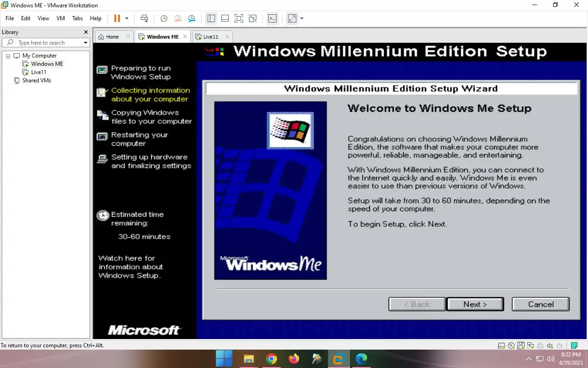Click Next in the Setup Wizard

[x=475, y=304]
